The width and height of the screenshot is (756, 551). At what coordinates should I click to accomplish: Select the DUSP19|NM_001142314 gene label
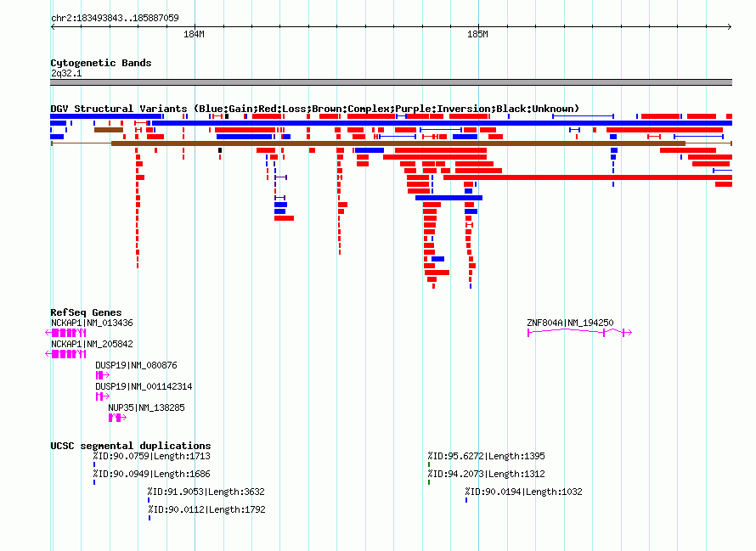pyautogui.click(x=144, y=386)
